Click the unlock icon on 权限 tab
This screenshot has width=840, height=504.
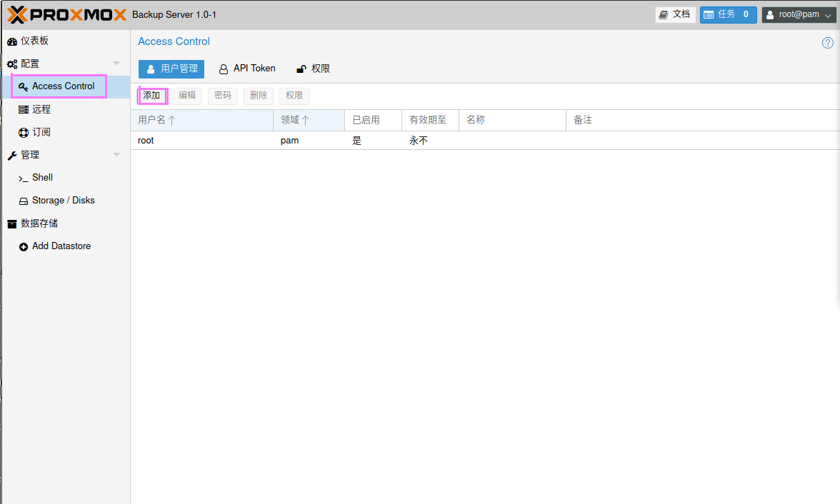(301, 69)
